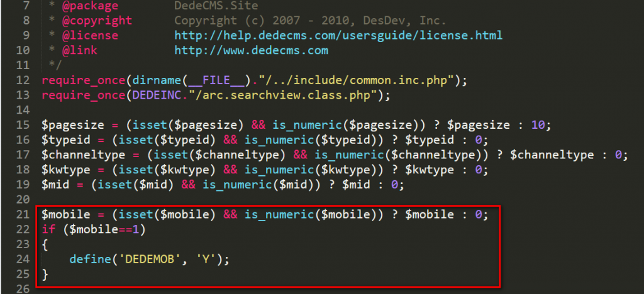The image size is (644, 294).
Task: Click the opening brace on line 23
Action: click(x=45, y=244)
